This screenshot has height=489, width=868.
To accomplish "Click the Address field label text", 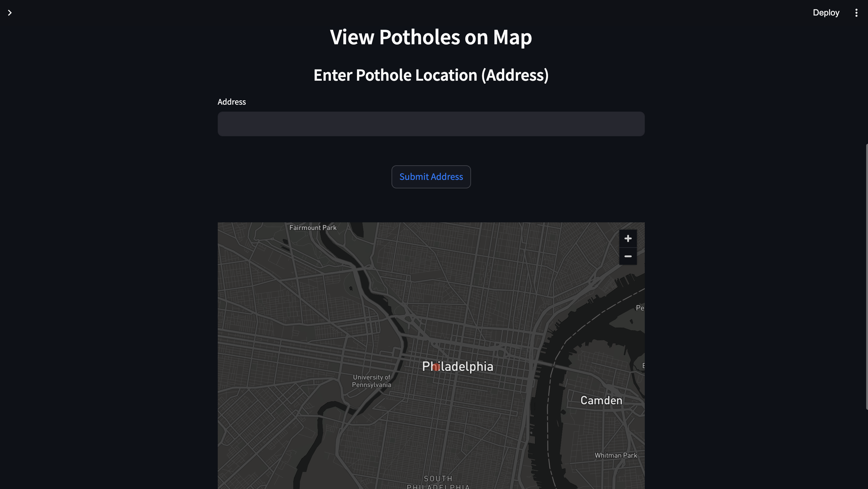I will pyautogui.click(x=231, y=102).
